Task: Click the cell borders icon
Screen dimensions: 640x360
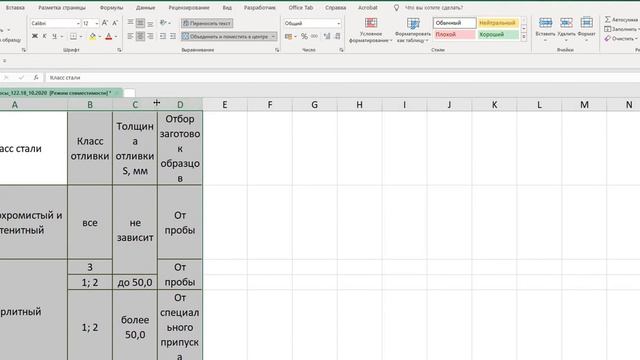Action: (73, 36)
